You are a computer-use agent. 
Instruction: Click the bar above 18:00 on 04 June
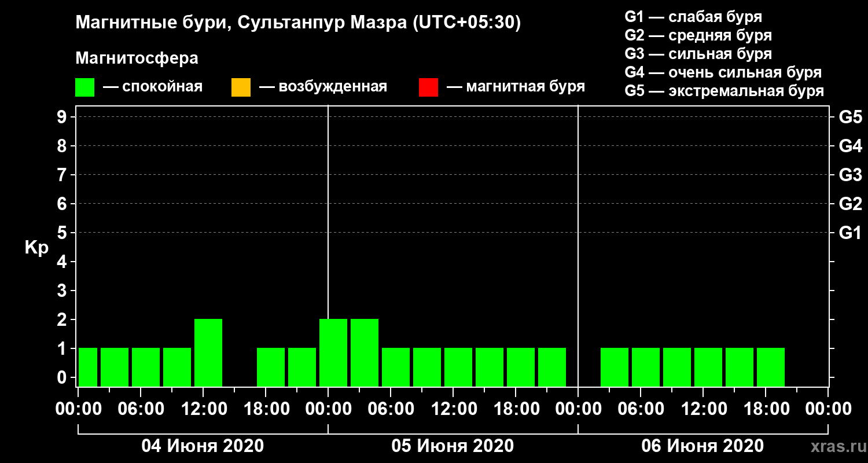tap(271, 367)
